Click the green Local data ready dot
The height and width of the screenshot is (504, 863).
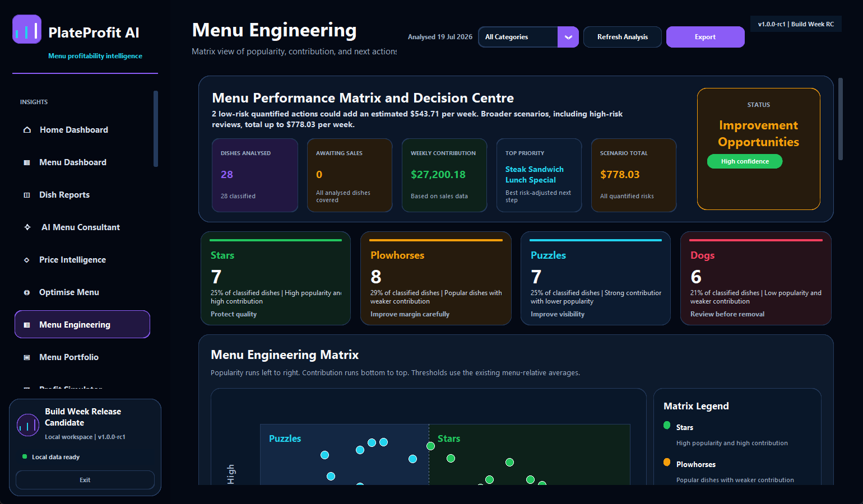tap(25, 456)
